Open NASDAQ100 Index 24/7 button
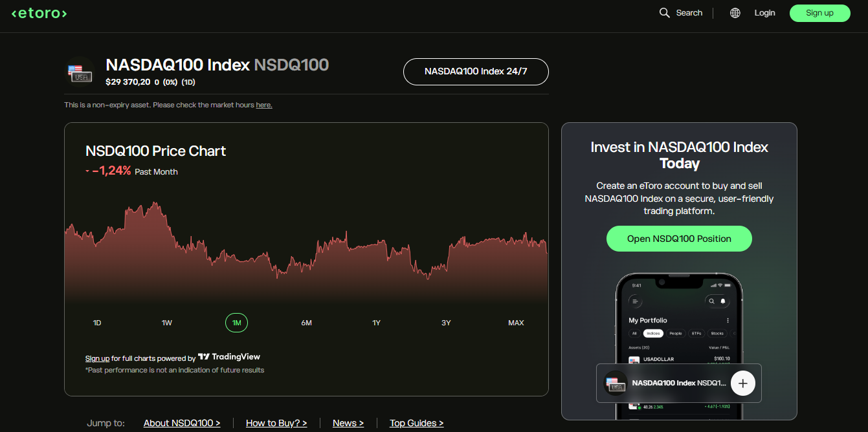This screenshot has width=868, height=432. pos(476,72)
